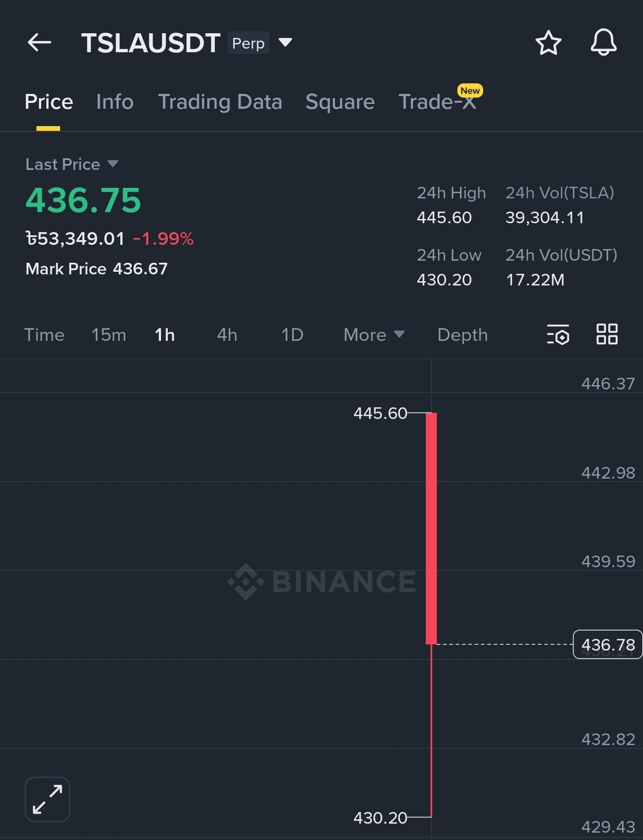Expand the More timeframes dropdown

[373, 335]
